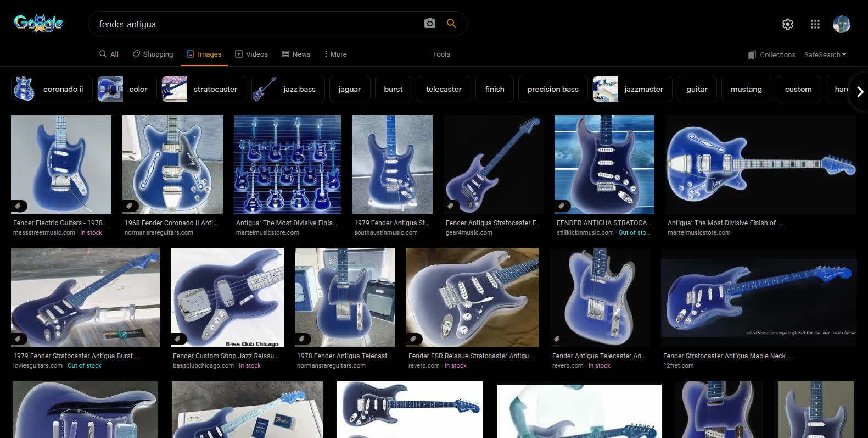Click product tag on FSR Reissue Stratocaster image

[x=413, y=339]
